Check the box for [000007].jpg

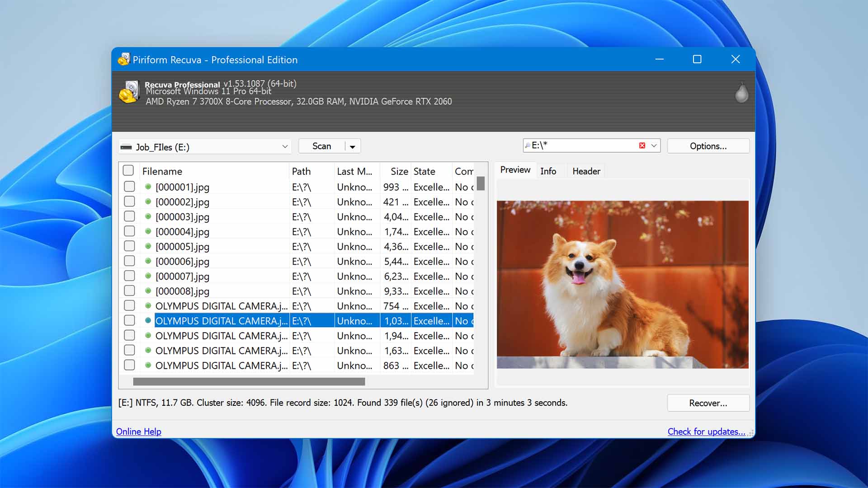pos(129,276)
